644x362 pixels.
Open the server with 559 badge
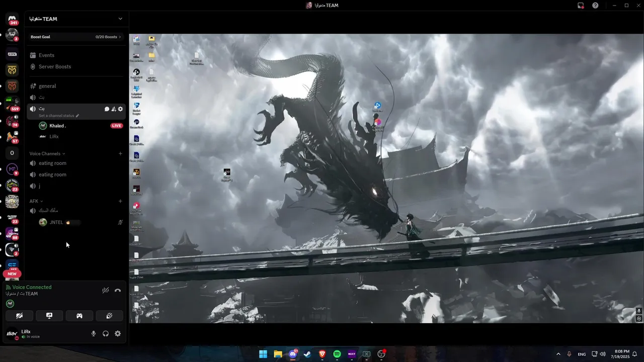tap(12, 103)
